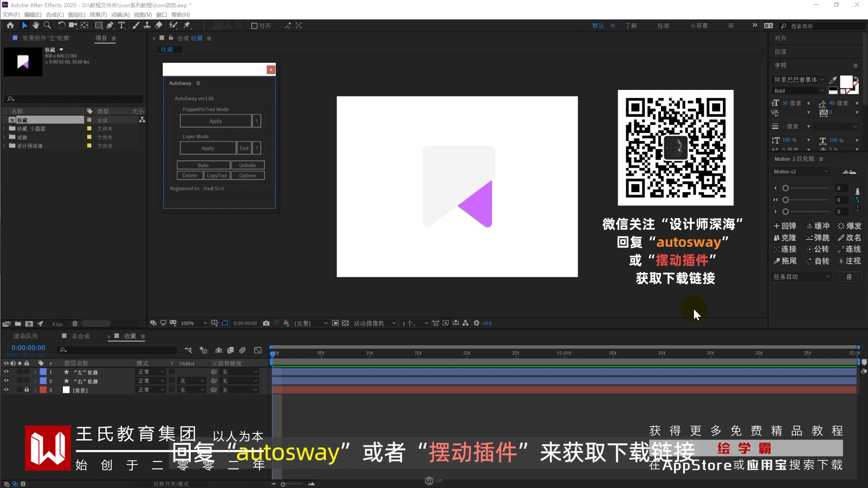The height and width of the screenshot is (488, 868).
Task: Select the Rectangle shape tool
Action: coord(98,26)
